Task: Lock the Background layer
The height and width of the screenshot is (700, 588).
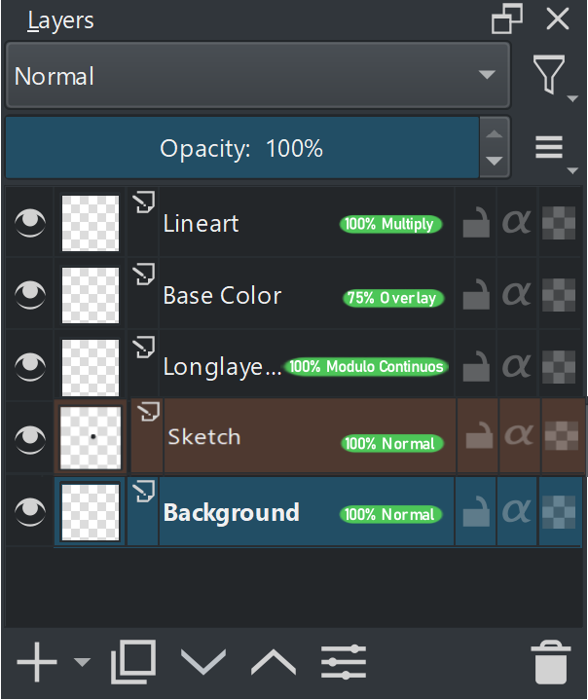Action: coord(475,512)
